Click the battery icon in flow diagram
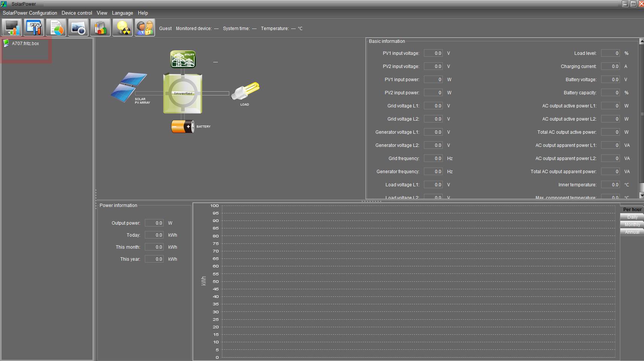Image resolution: width=644 pixels, height=361 pixels. (183, 127)
